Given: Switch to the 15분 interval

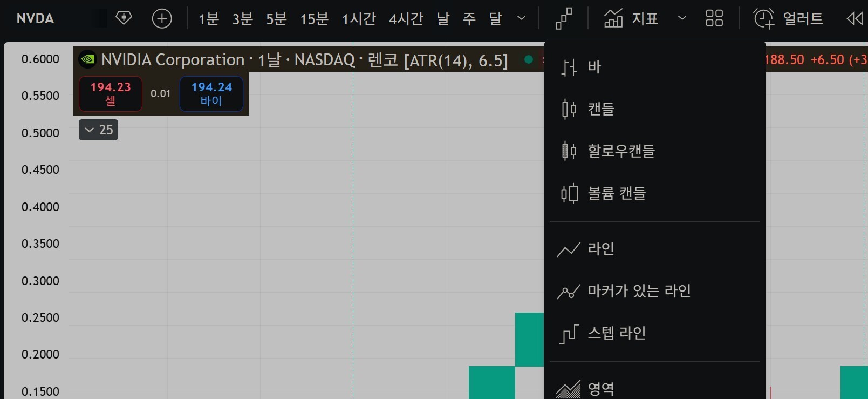Looking at the screenshot, I should (314, 19).
